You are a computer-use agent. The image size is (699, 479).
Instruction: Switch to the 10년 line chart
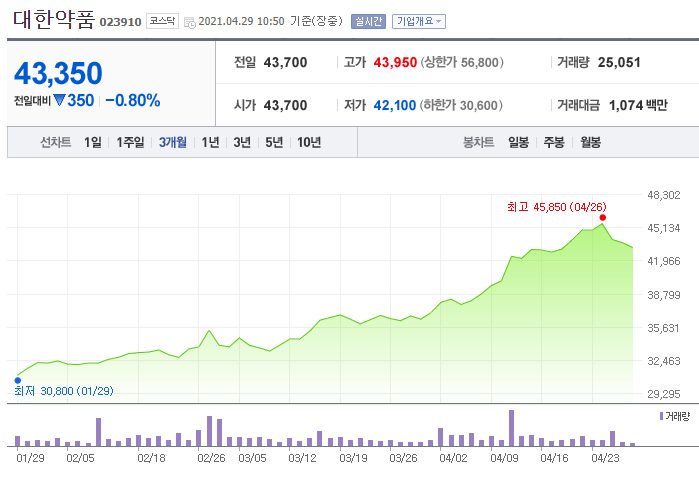tap(309, 142)
